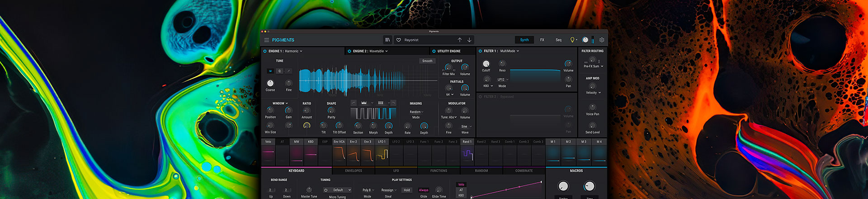Open the Imaging Random mode dropdown
Screen dimensions: 868x199
pyautogui.click(x=416, y=112)
